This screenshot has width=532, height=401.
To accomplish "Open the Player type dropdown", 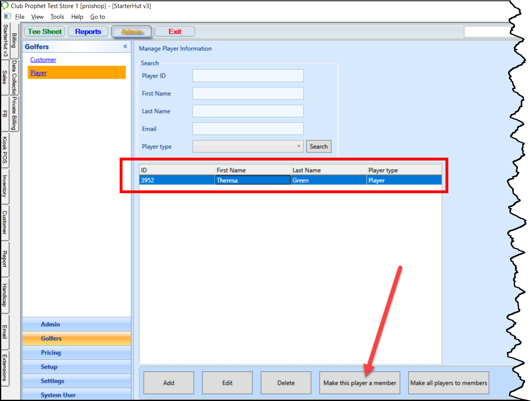I will 248,146.
